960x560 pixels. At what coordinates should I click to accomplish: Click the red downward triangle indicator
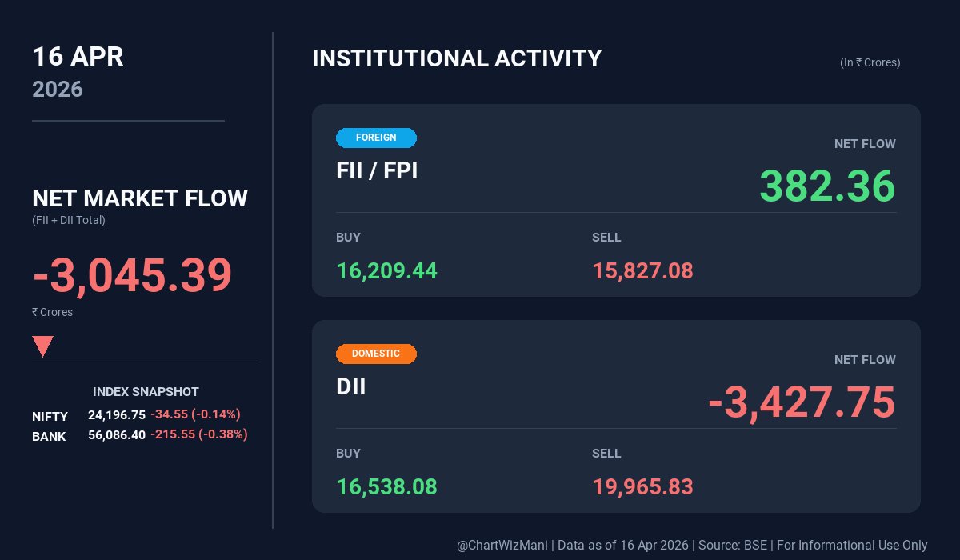(42, 346)
